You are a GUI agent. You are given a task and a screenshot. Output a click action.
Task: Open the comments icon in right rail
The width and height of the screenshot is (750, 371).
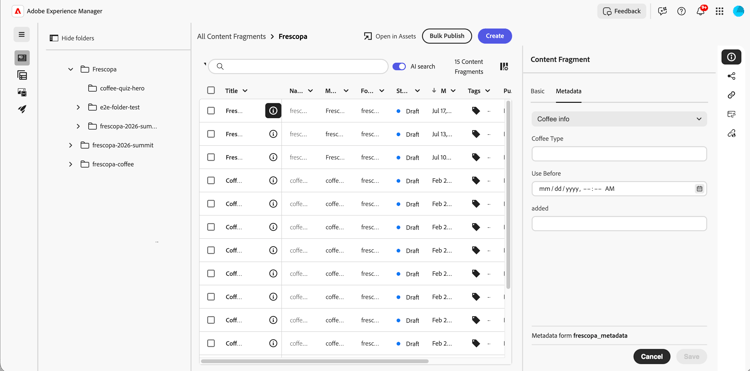(731, 114)
